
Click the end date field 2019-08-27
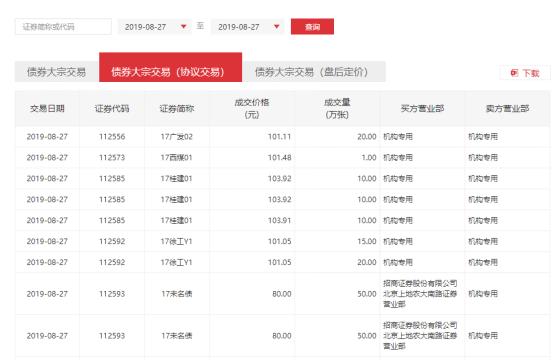[x=248, y=27]
